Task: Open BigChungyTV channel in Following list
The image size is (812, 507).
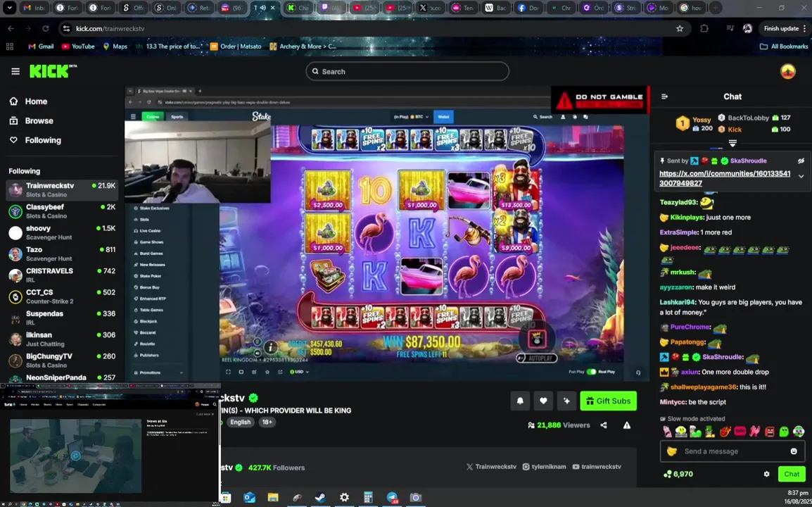Action: point(62,361)
